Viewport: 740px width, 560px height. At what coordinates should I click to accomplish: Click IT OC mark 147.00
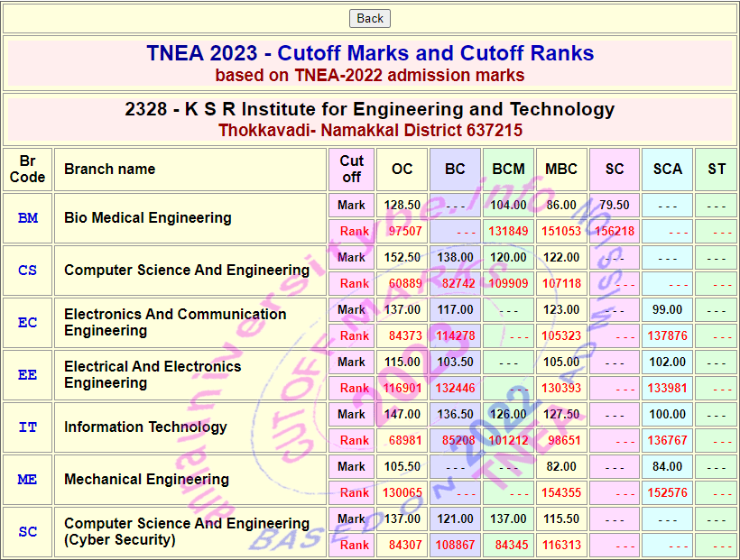click(402, 415)
